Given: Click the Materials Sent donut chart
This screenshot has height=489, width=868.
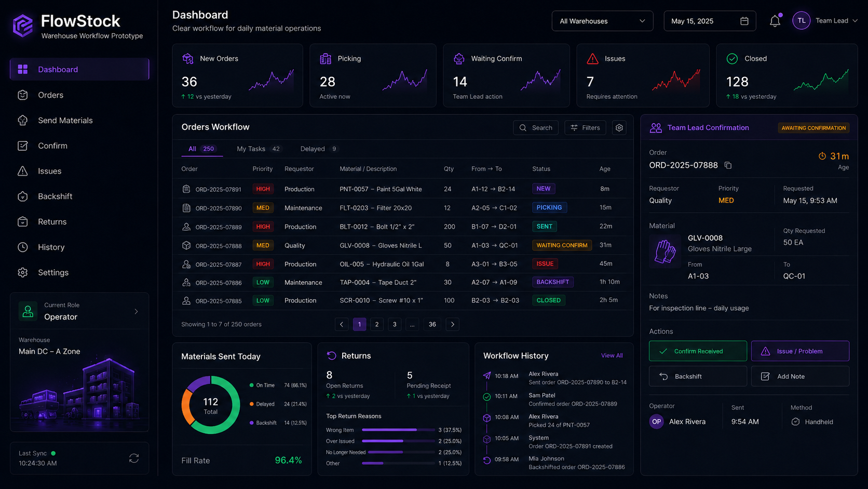Looking at the screenshot, I should (x=211, y=405).
